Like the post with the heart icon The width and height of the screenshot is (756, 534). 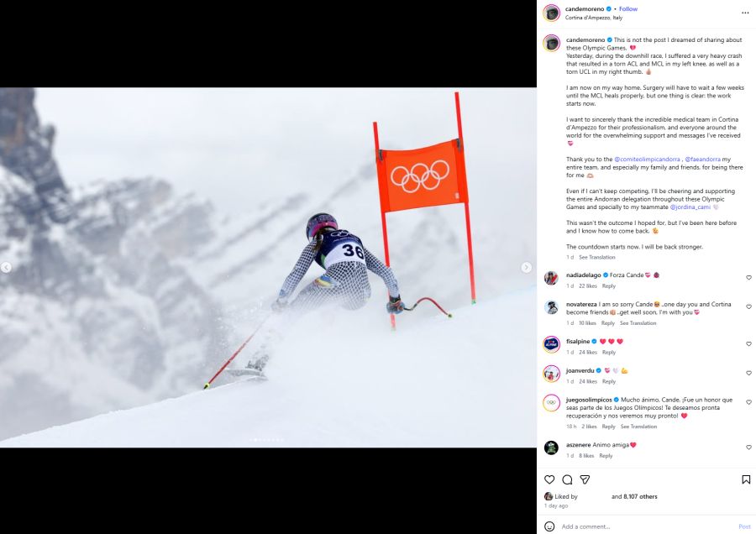[549, 479]
